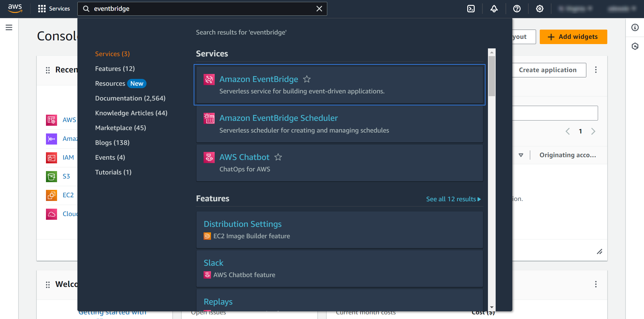
Task: Click the Amazon EventBridge Scheduler icon
Action: 209,118
